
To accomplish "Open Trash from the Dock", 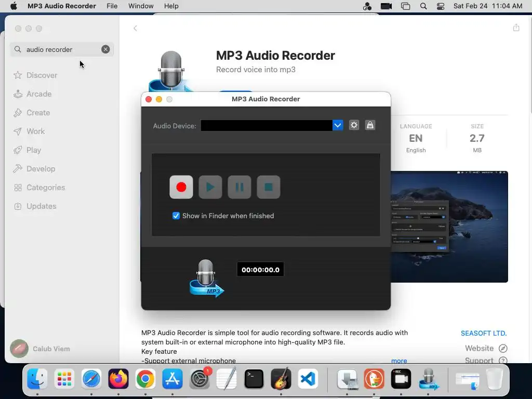I will pos(494,379).
